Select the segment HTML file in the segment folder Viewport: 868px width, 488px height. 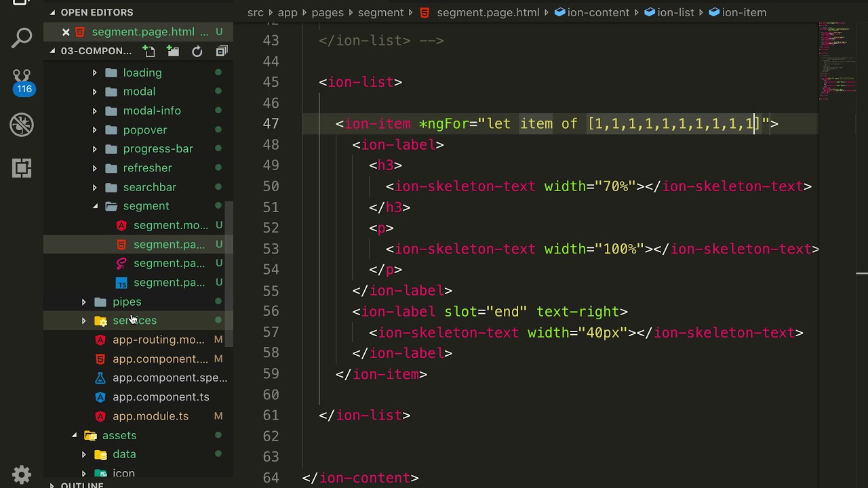point(138,244)
